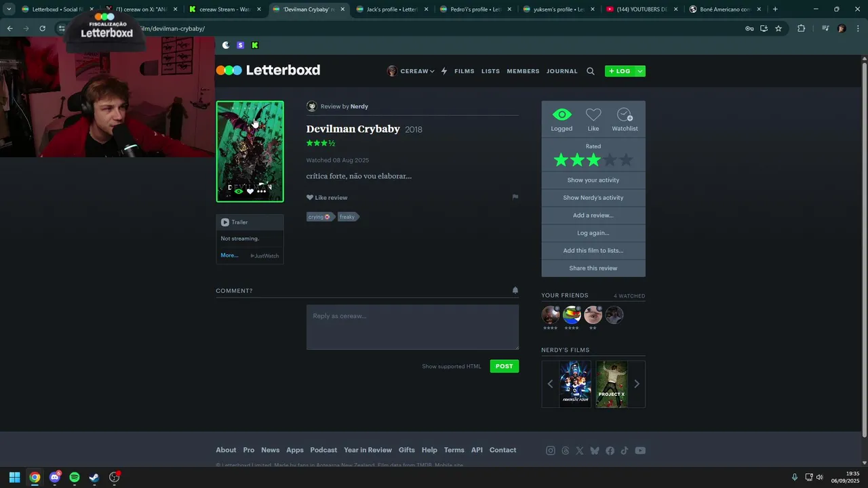Screen dimensions: 868x488
Task: Click the heart icon on the poster
Action: pos(250,191)
